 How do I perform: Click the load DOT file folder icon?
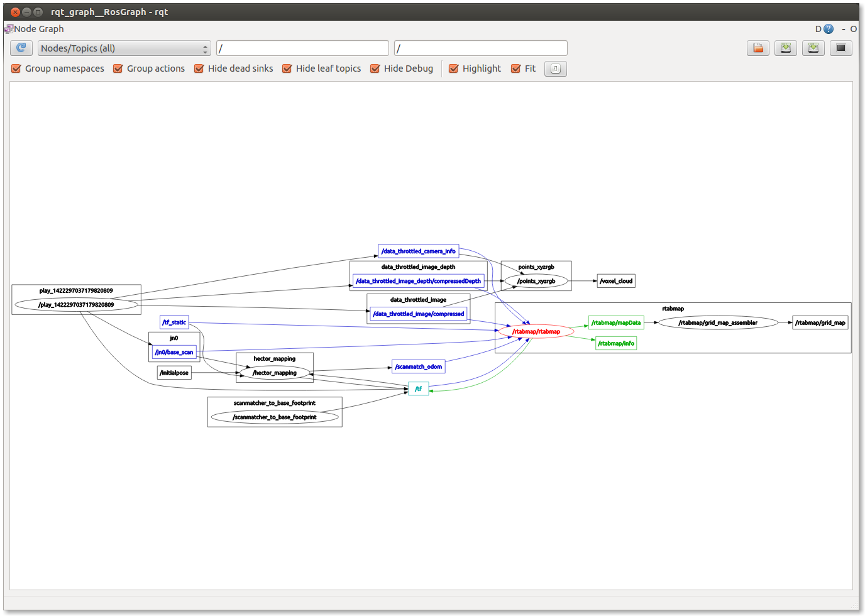(x=758, y=48)
